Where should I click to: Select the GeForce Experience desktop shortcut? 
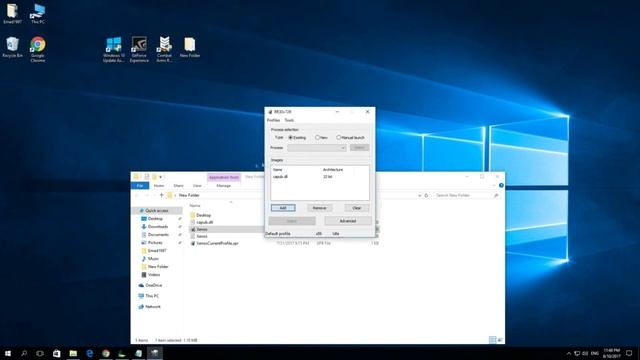click(139, 49)
